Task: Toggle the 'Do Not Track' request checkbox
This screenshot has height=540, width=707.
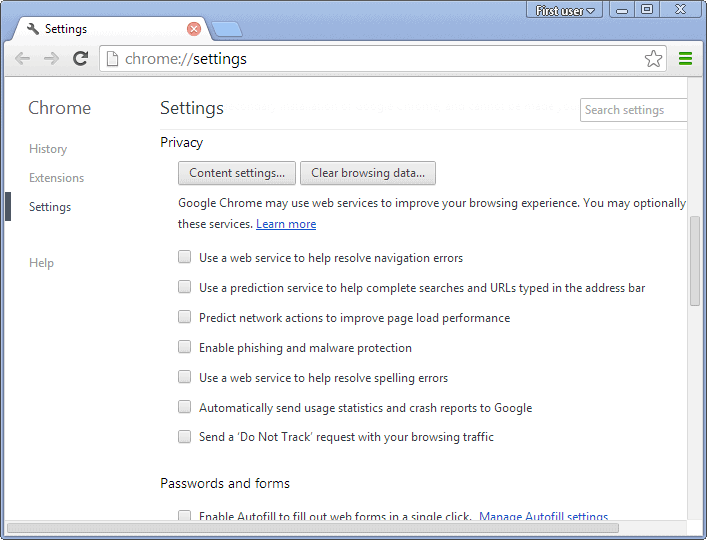Action: tap(184, 436)
